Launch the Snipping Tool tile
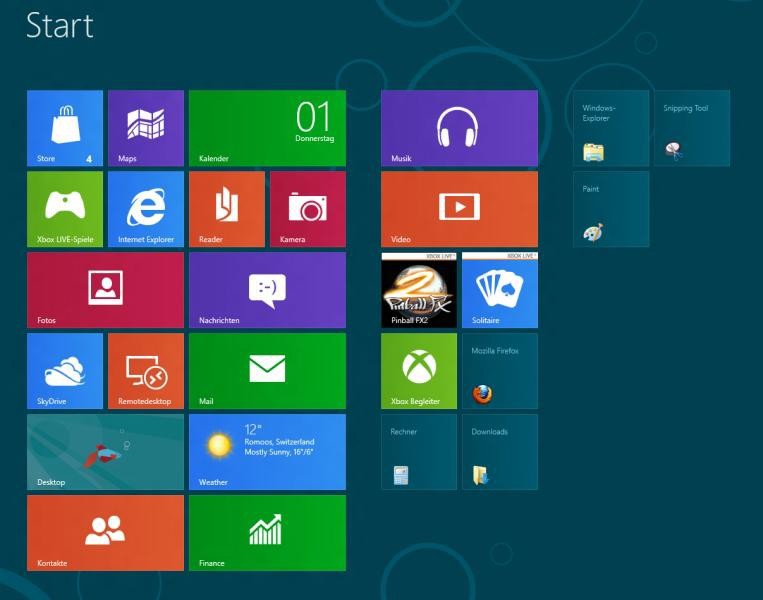Screen dimensions: 763x600 click(x=692, y=128)
